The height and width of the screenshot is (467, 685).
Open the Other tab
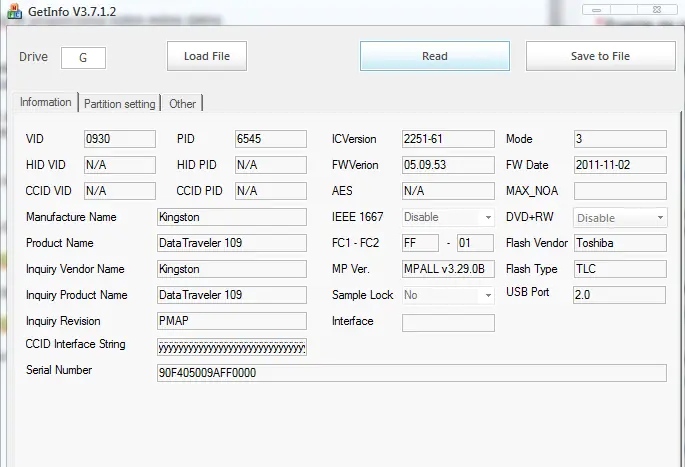pyautogui.click(x=183, y=104)
